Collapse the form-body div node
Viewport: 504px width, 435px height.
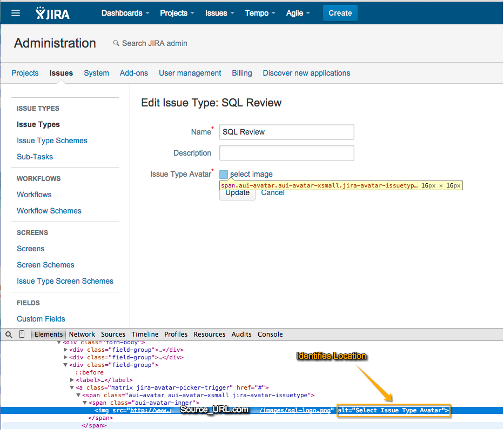59,343
